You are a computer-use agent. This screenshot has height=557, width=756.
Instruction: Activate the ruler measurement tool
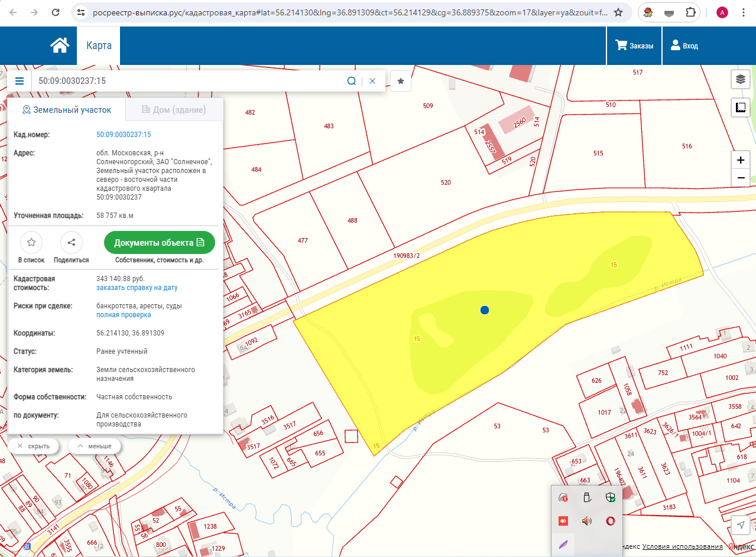point(740,108)
